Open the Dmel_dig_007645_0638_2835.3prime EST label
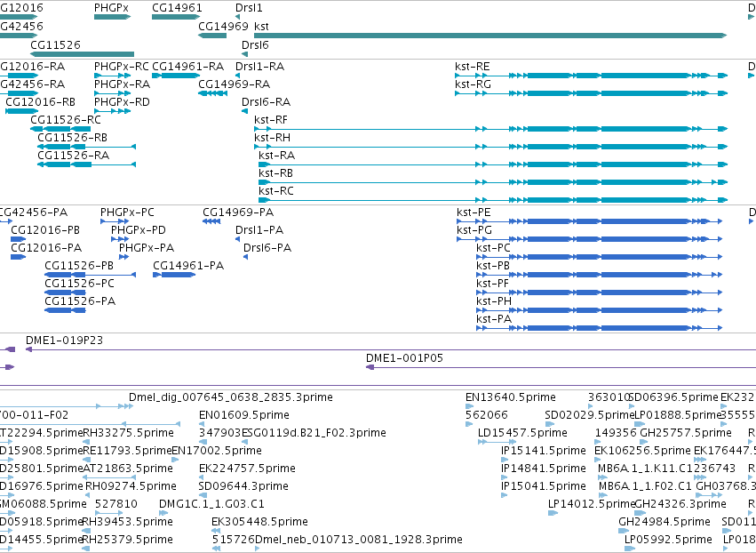This screenshot has width=756, height=553. (231, 397)
